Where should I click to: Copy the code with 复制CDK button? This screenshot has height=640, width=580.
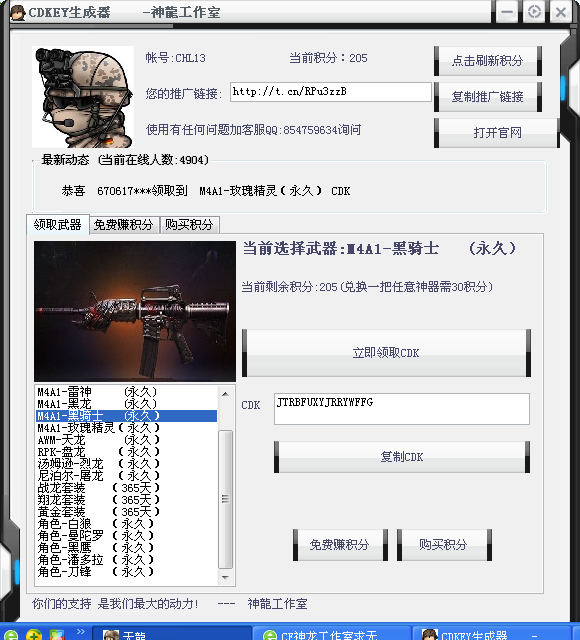point(402,457)
